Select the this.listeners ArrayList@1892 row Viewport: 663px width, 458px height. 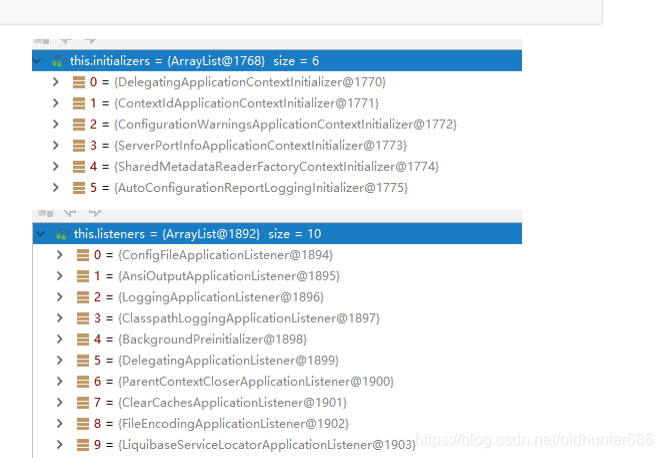[x=277, y=233]
